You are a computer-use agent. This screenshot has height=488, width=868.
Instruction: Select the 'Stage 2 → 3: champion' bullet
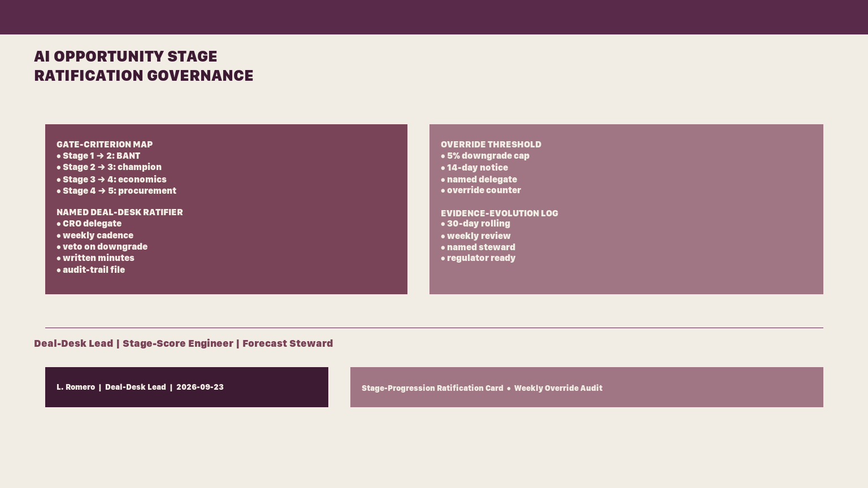coord(109,167)
